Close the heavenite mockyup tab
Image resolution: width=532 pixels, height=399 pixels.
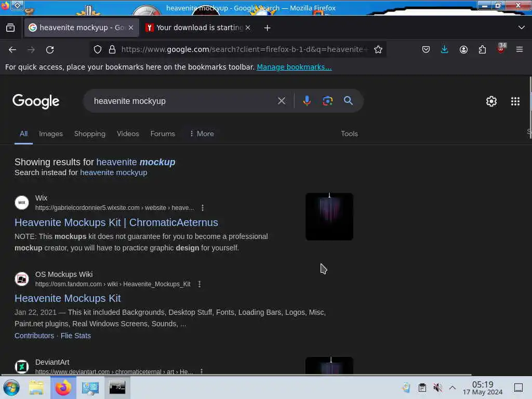click(x=131, y=28)
